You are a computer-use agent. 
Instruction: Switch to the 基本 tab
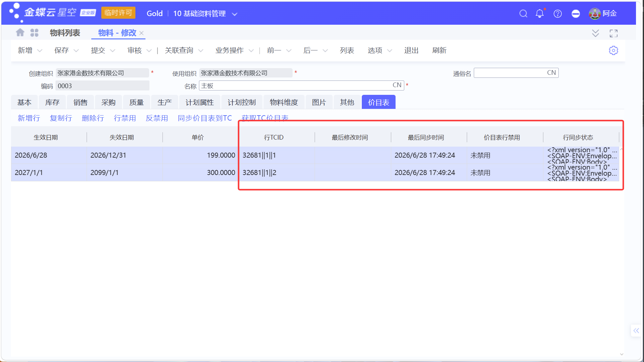[24, 102]
